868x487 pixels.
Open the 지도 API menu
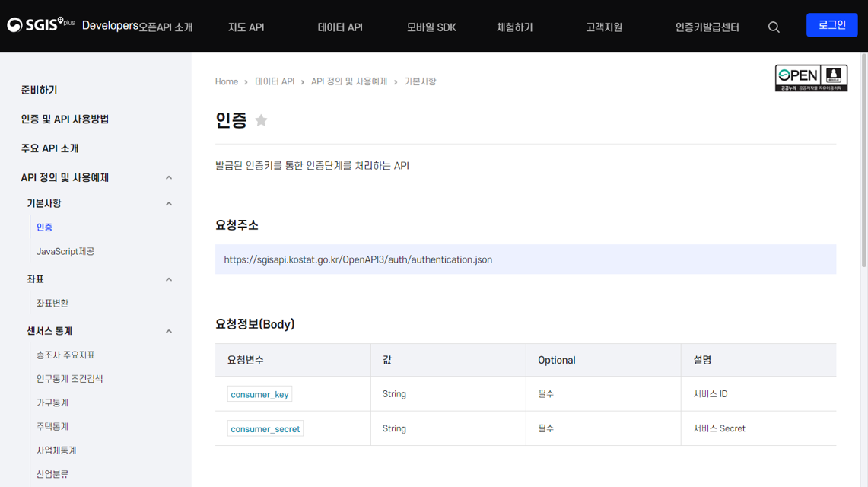tap(246, 27)
